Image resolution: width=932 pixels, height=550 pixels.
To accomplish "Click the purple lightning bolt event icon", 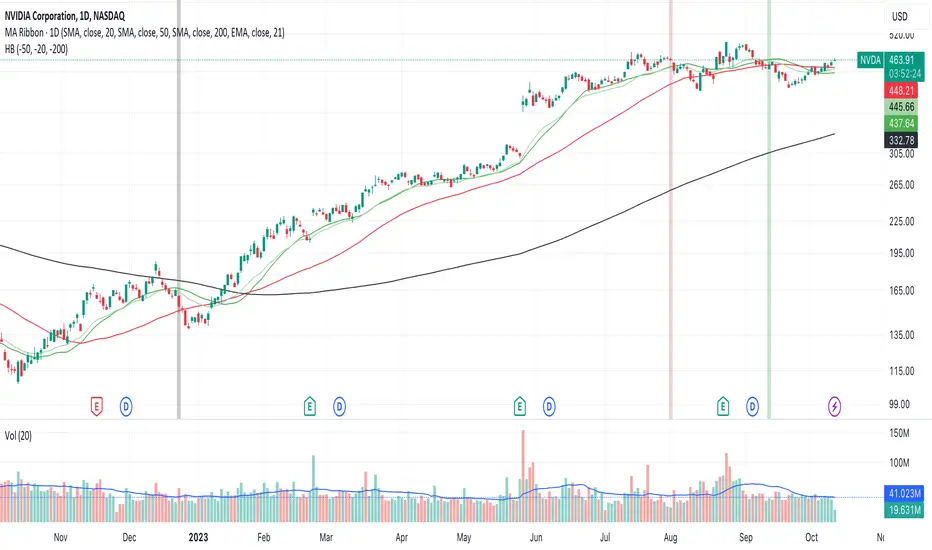I will click(835, 407).
